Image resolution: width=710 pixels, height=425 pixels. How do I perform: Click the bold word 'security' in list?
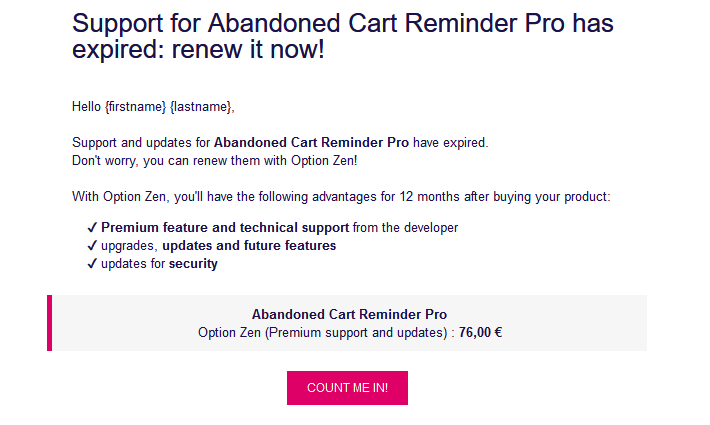[193, 264]
